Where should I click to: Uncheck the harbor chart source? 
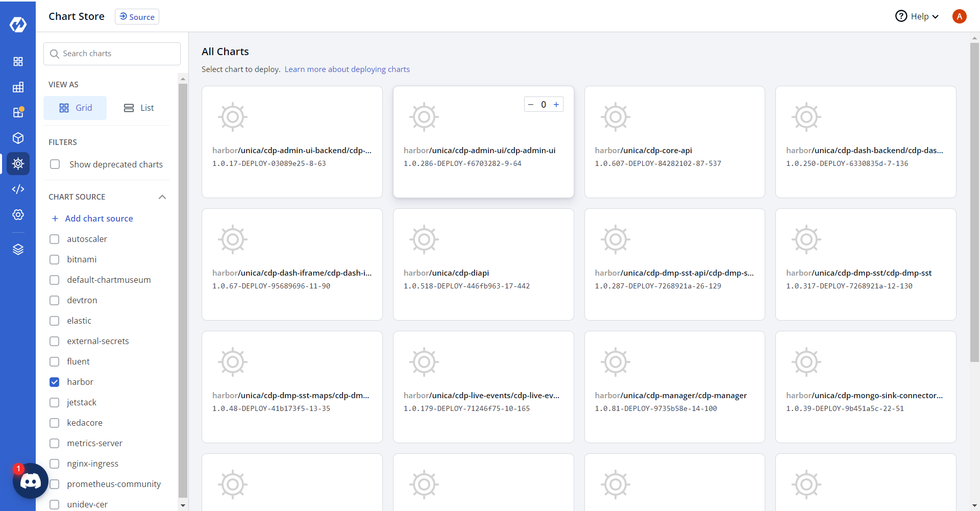click(x=55, y=382)
